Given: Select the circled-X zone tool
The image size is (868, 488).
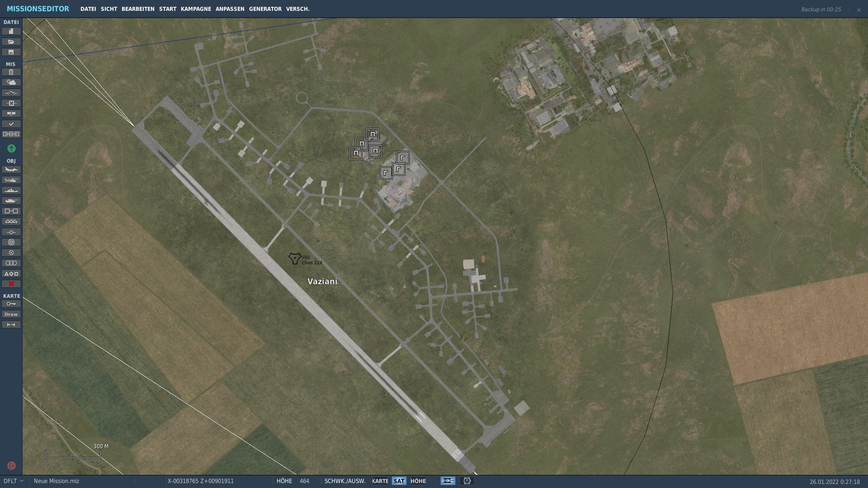Looking at the screenshot, I should (11, 253).
